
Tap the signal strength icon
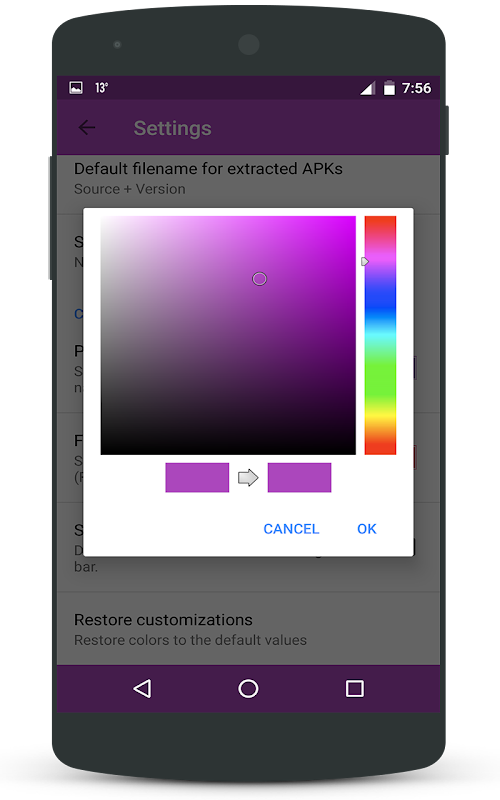pyautogui.click(x=368, y=88)
